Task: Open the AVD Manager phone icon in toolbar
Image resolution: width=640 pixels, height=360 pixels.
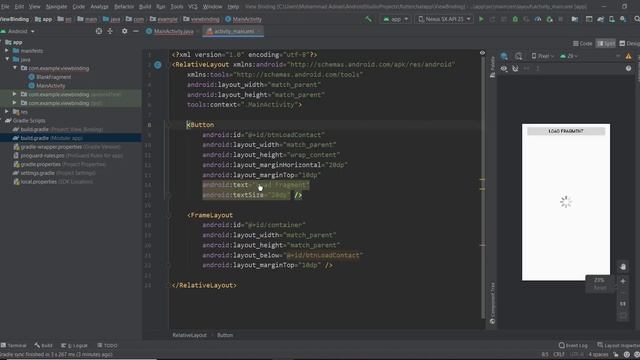Action: click(611, 19)
